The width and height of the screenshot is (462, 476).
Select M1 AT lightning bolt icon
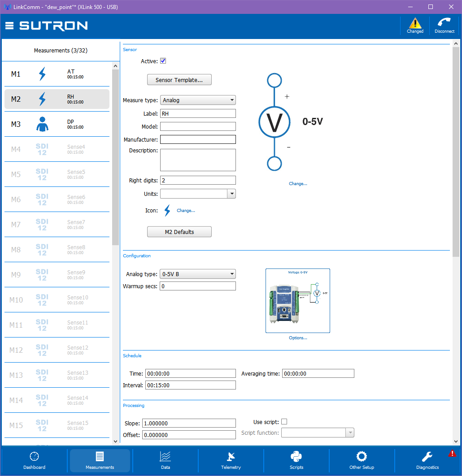click(x=42, y=74)
